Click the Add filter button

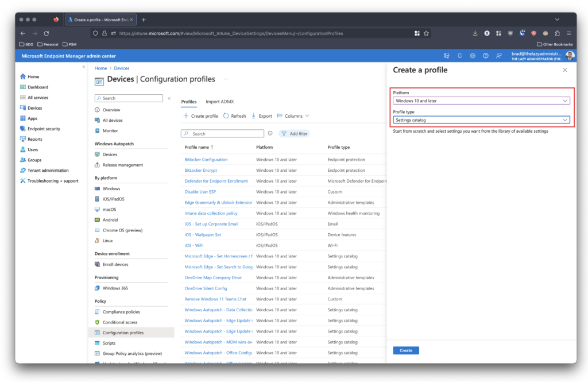pyautogui.click(x=295, y=134)
